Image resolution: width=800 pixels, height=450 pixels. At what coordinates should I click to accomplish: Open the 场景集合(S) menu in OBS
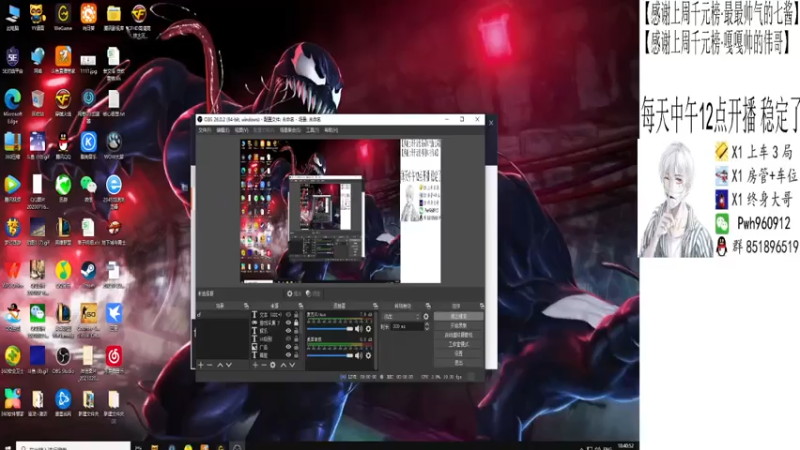click(x=290, y=130)
